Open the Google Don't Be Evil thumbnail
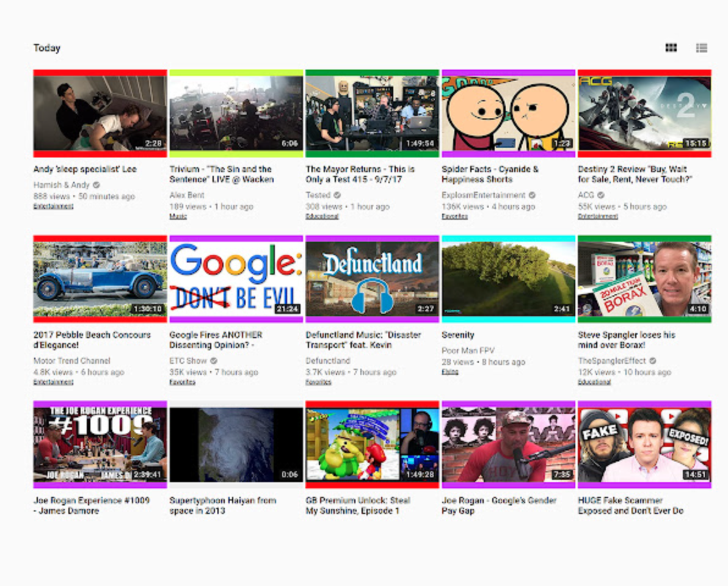This screenshot has width=728, height=586. (236, 279)
